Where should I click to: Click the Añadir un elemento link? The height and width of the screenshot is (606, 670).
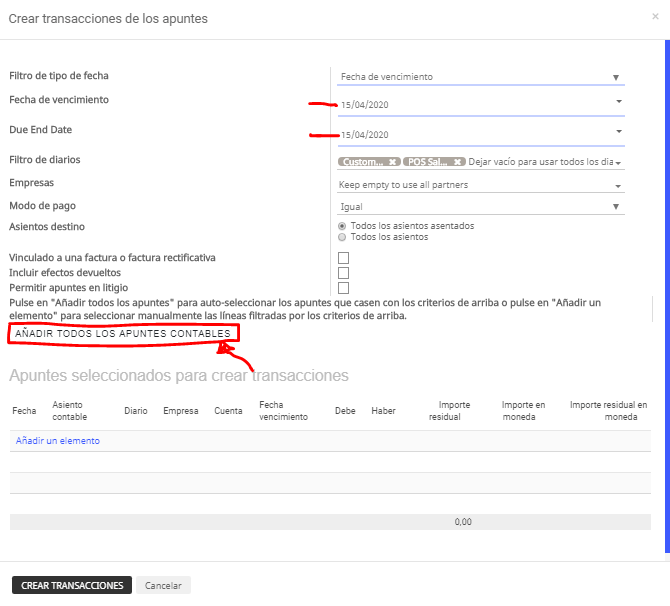(x=58, y=441)
